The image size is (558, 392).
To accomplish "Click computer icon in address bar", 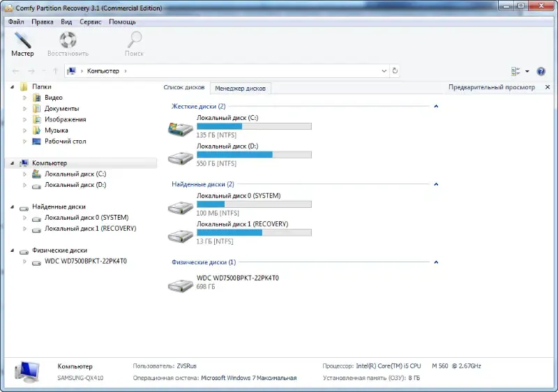I will tap(72, 70).
